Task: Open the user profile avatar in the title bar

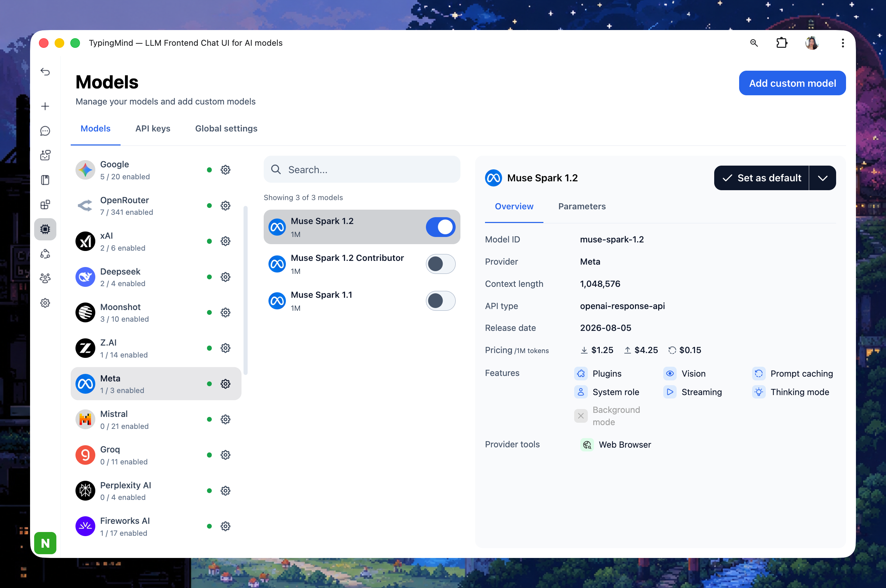Action: (812, 43)
